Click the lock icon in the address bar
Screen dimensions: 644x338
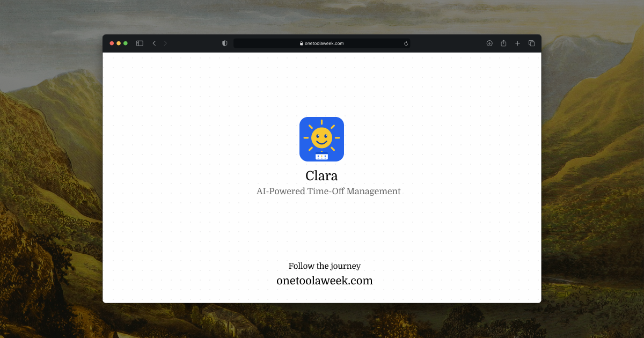click(302, 43)
